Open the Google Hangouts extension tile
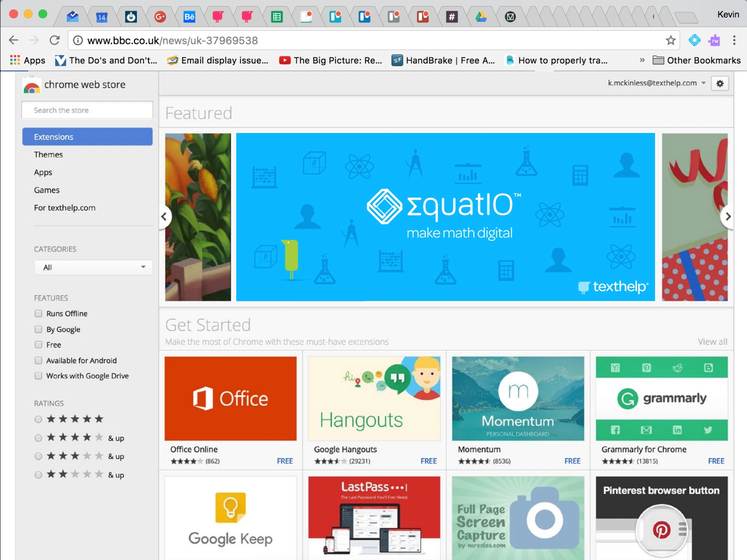 pyautogui.click(x=374, y=411)
